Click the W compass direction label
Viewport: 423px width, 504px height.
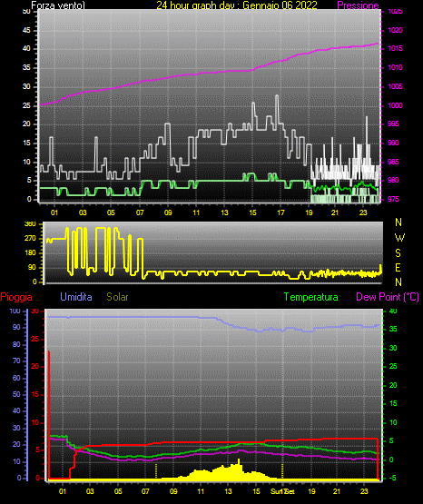click(x=399, y=238)
